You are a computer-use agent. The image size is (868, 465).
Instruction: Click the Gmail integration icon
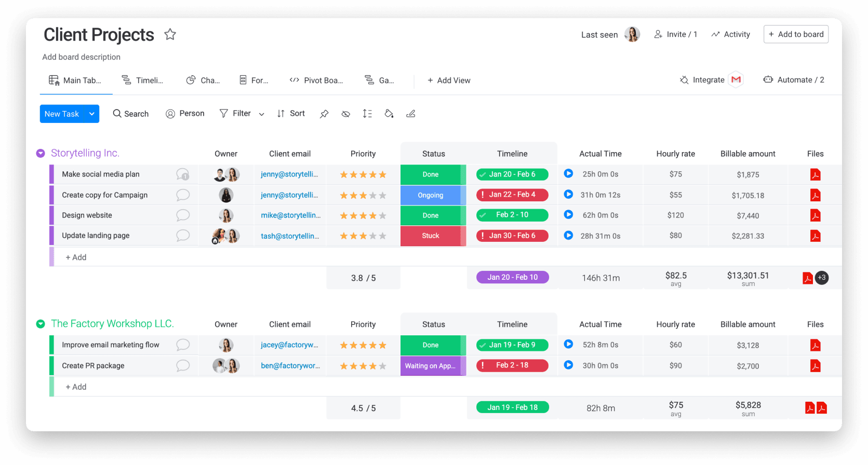736,79
